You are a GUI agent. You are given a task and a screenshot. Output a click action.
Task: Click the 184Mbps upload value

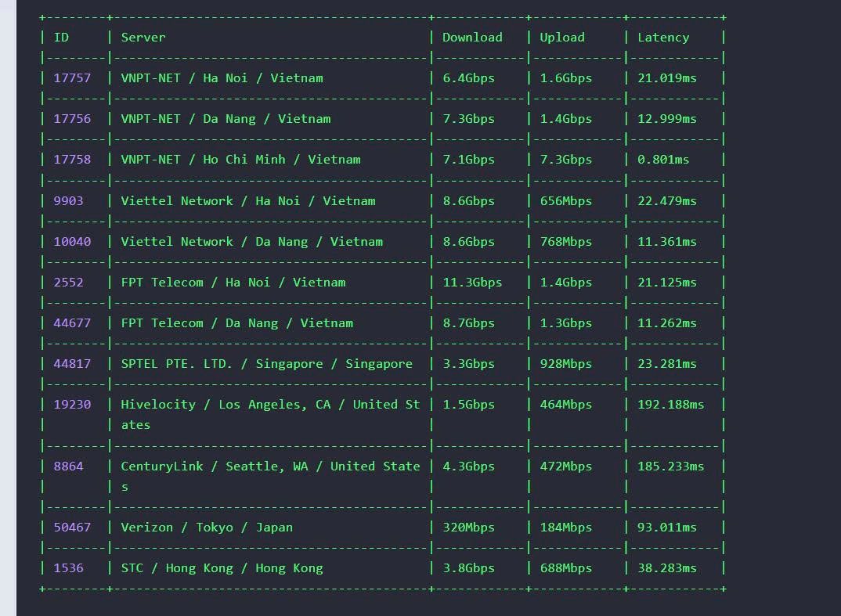coord(566,528)
